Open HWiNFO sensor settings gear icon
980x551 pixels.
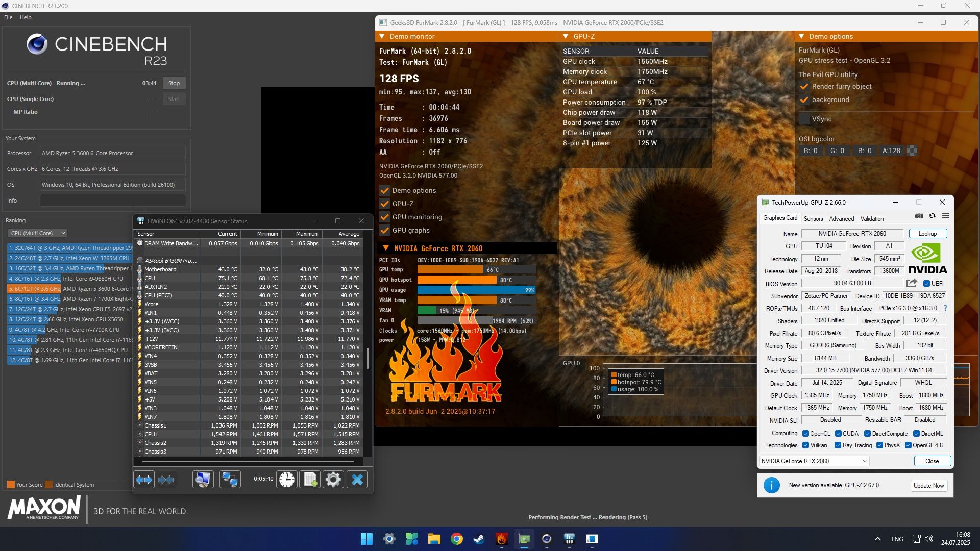pyautogui.click(x=333, y=480)
